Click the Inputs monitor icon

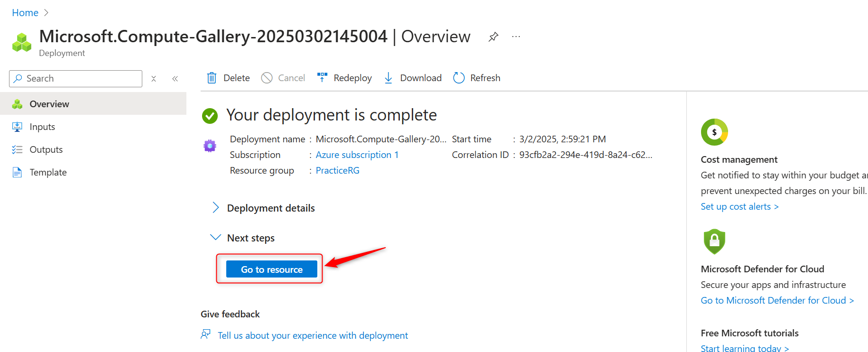[17, 127]
